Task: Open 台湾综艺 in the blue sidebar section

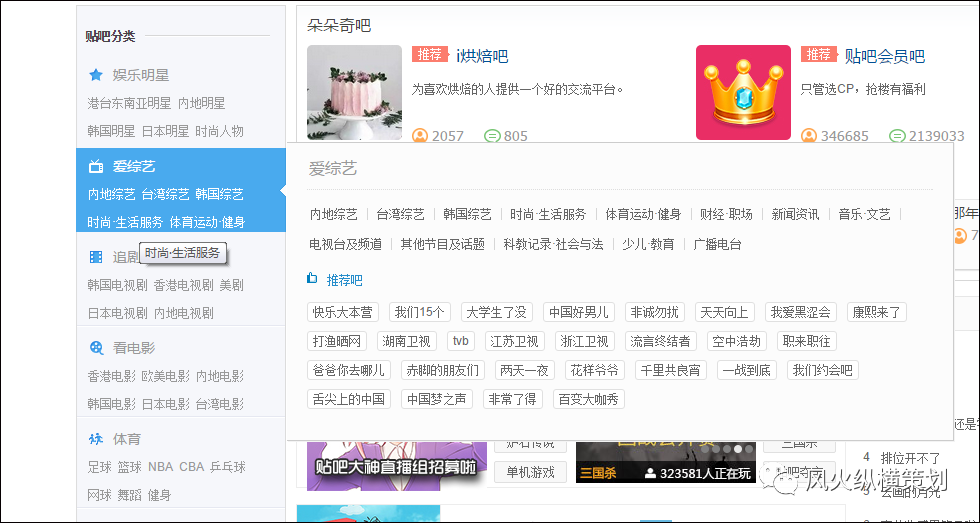Action: click(x=166, y=194)
